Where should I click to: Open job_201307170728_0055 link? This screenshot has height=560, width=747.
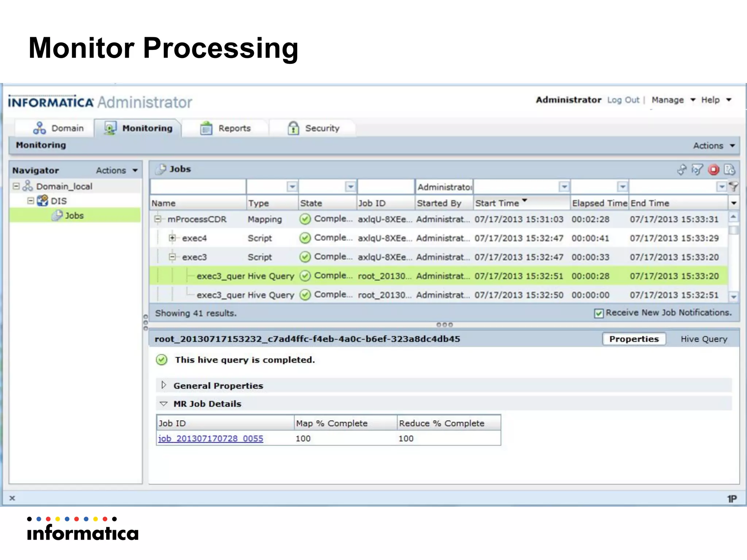(x=210, y=439)
